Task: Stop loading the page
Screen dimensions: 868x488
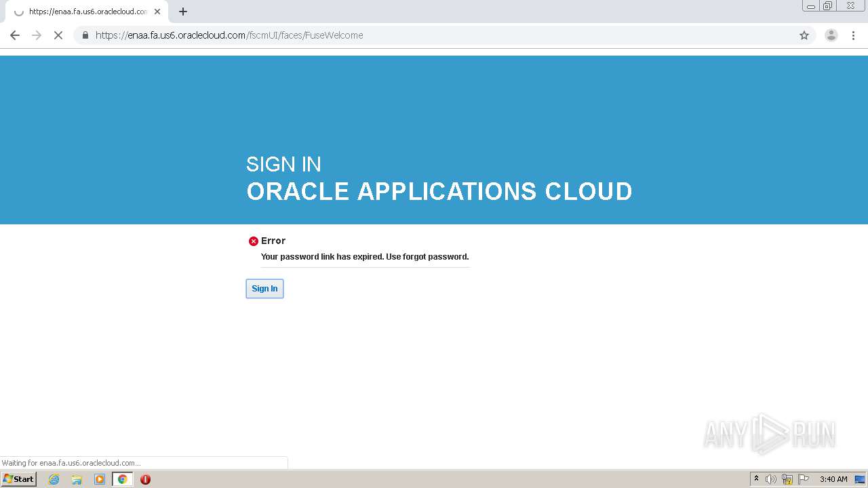Action: 58,35
